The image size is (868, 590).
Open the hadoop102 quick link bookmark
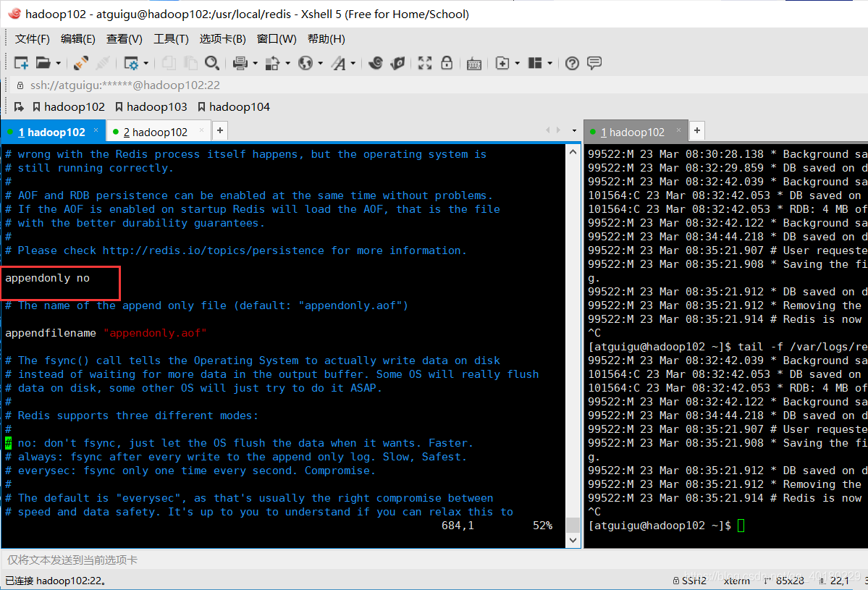click(x=69, y=107)
